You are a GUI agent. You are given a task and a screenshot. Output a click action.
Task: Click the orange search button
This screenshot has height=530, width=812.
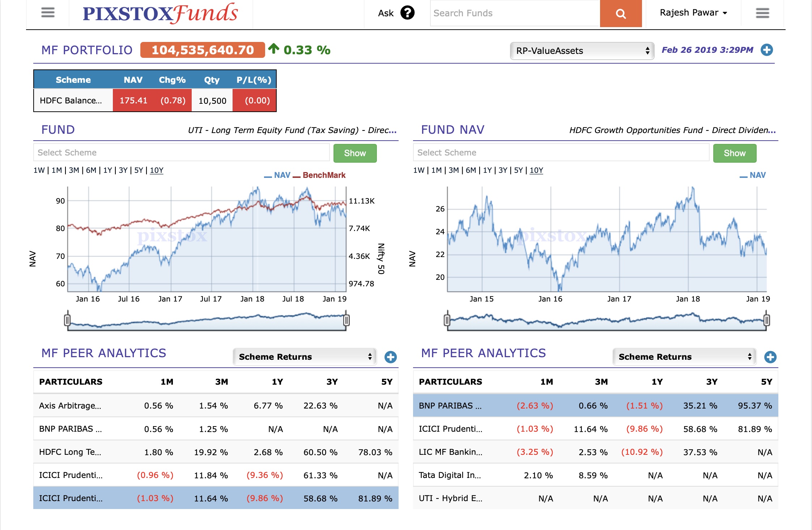(621, 13)
